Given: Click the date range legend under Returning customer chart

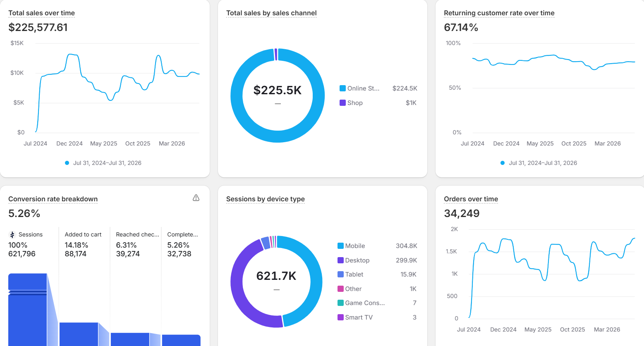Looking at the screenshot, I should [539, 163].
